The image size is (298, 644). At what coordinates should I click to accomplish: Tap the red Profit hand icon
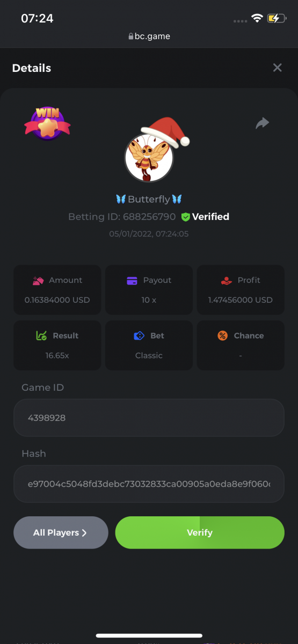[x=226, y=280]
